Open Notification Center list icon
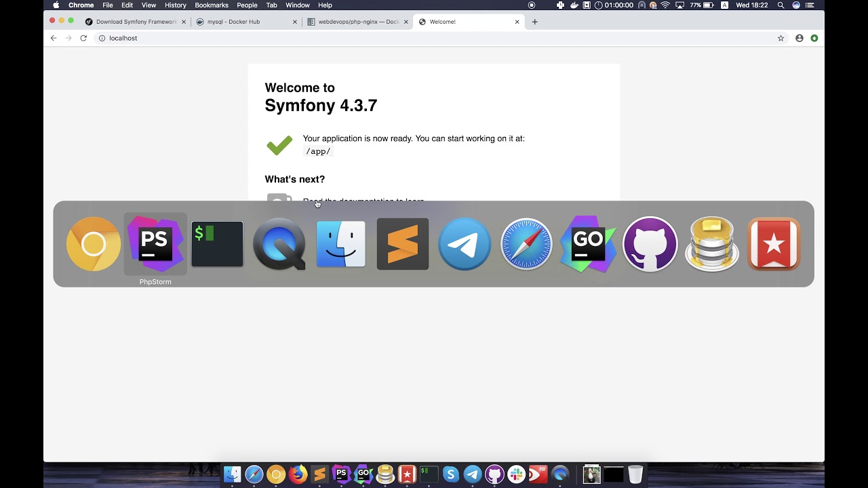 tap(810, 5)
